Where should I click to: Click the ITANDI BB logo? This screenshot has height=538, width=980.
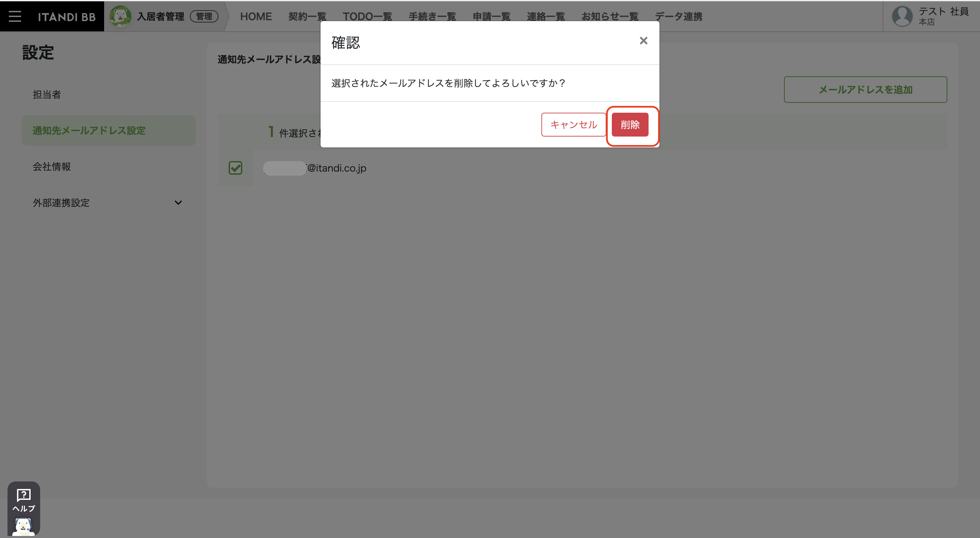67,17
